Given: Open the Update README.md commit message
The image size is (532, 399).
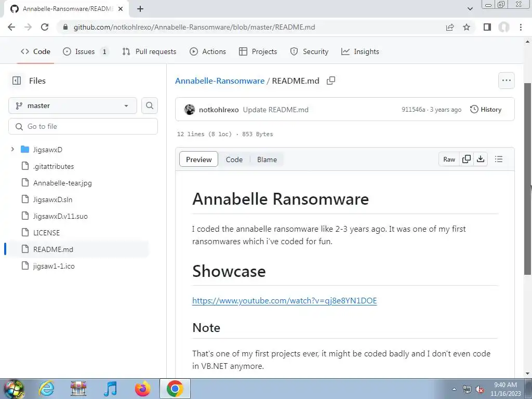Looking at the screenshot, I should (275, 110).
